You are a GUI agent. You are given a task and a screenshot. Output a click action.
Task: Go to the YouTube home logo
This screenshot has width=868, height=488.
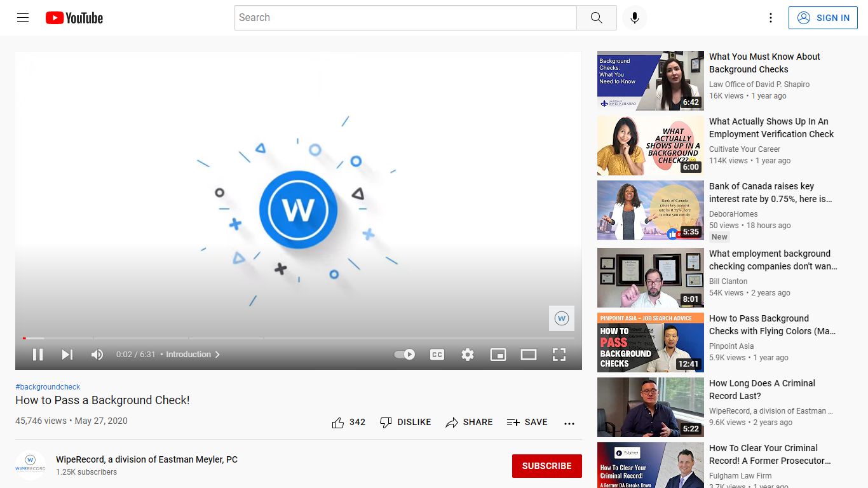pyautogui.click(x=74, y=18)
